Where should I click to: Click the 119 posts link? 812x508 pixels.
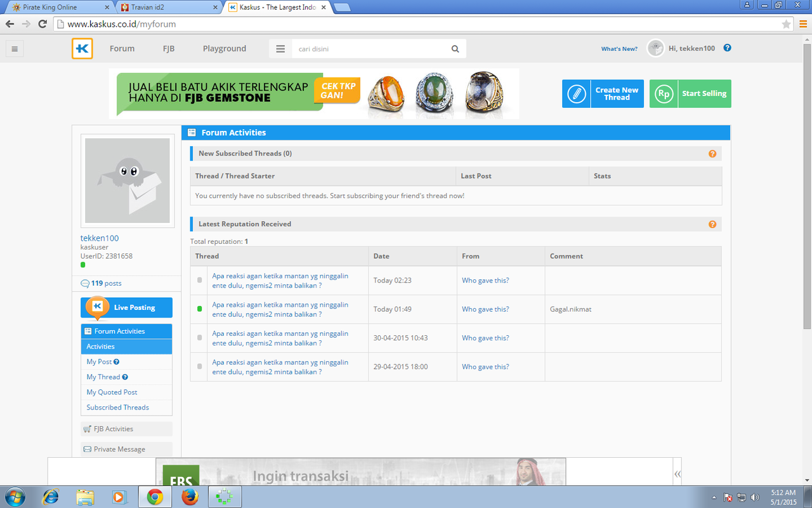106,283
